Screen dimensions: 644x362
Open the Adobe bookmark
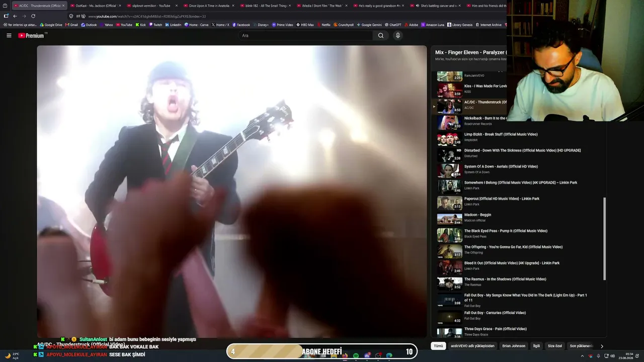[411, 25]
